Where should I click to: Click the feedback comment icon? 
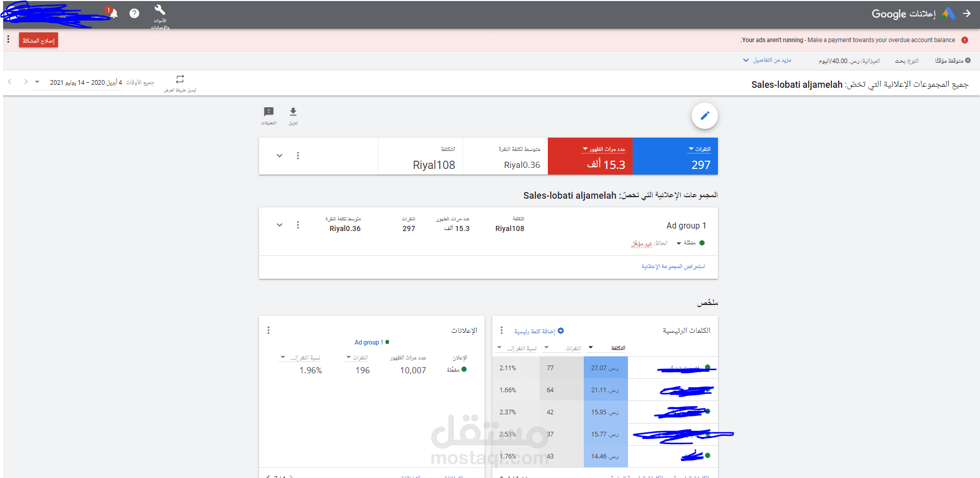point(269,111)
